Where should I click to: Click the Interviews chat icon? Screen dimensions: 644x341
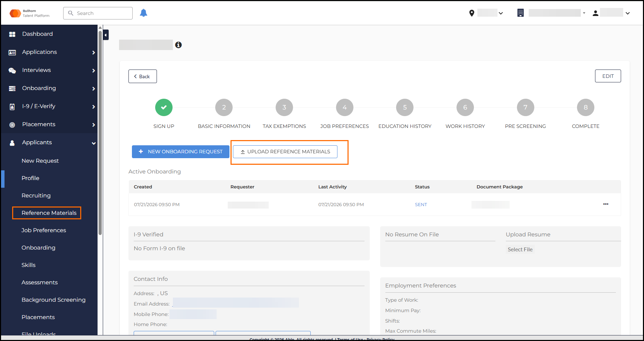(x=12, y=71)
